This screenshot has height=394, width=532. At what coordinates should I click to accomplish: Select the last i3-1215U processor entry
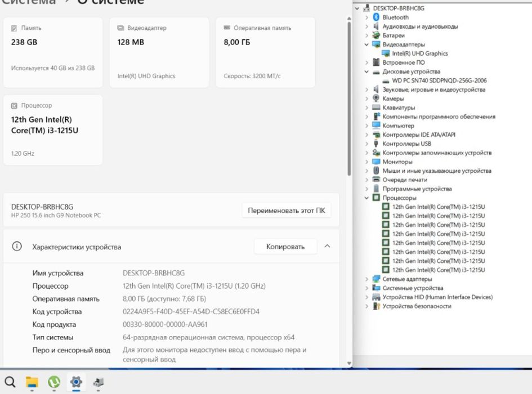pos(439,270)
